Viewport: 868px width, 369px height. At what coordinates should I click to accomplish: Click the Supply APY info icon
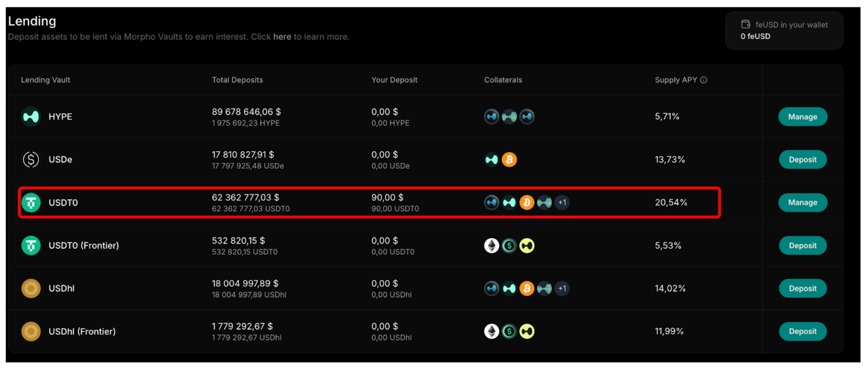coord(704,80)
